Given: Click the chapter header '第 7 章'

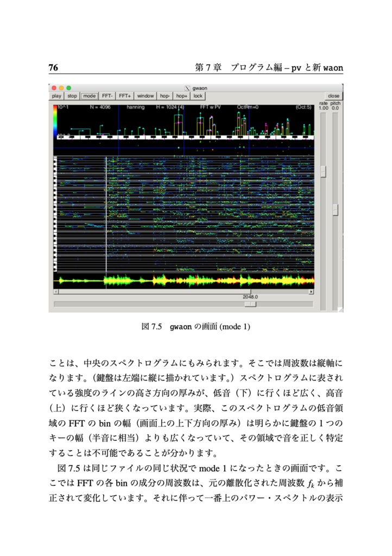Looking at the screenshot, I should [x=208, y=67].
